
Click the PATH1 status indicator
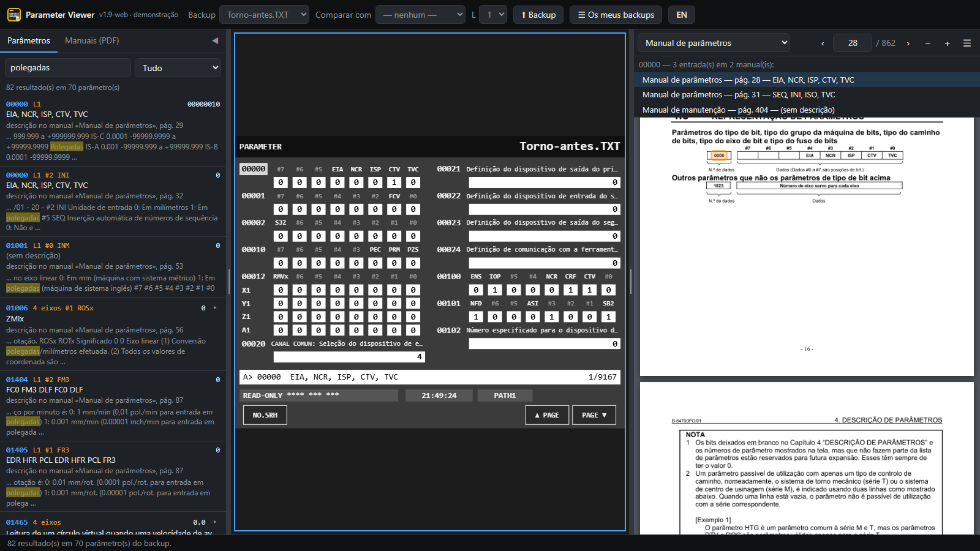point(505,395)
